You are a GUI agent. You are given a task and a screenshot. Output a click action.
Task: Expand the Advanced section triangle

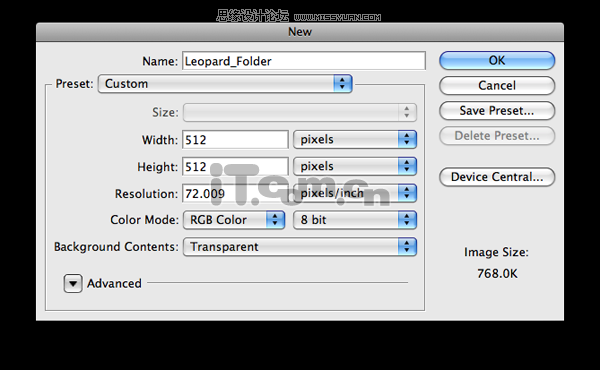coord(73,284)
